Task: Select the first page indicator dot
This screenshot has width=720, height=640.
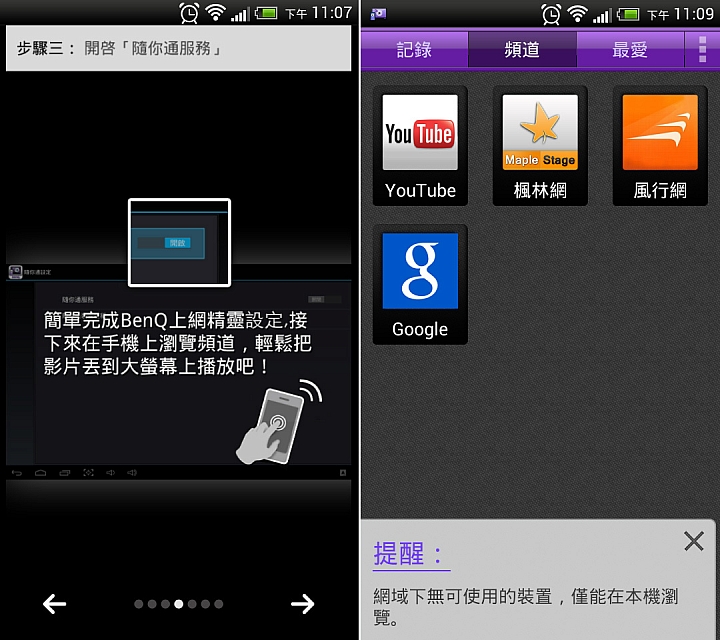Action: [x=139, y=604]
